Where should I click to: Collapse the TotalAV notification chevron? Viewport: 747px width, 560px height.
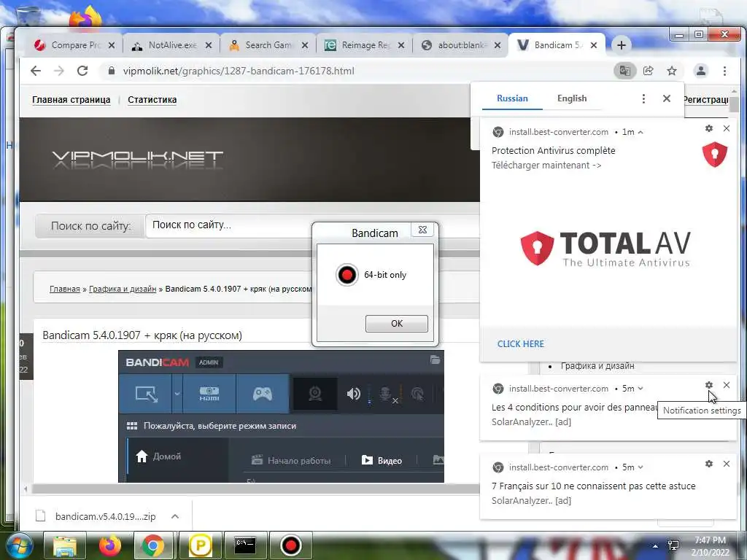pyautogui.click(x=640, y=133)
